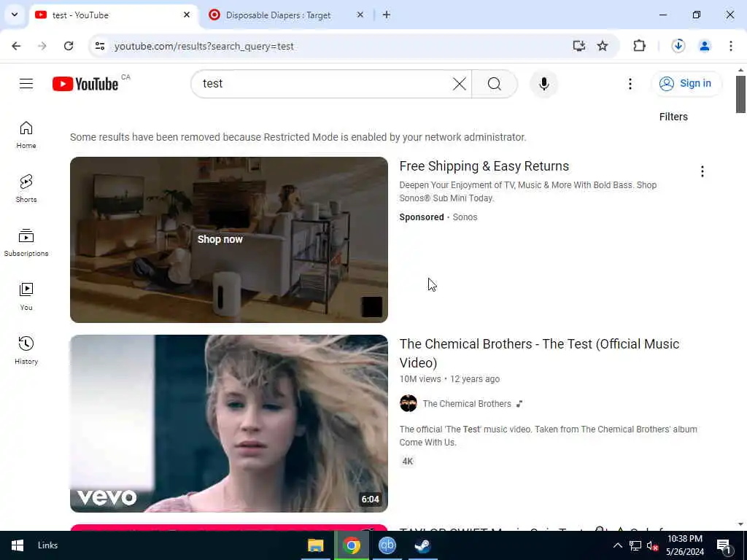
Task: Click the page vertical scrollbar thumb
Action: click(x=740, y=94)
